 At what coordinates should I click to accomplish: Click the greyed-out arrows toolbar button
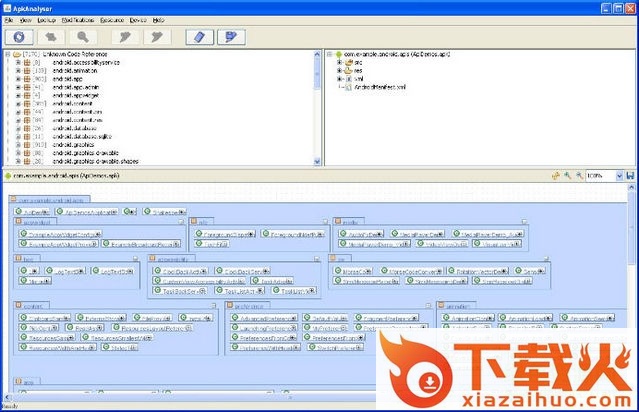(x=51, y=37)
